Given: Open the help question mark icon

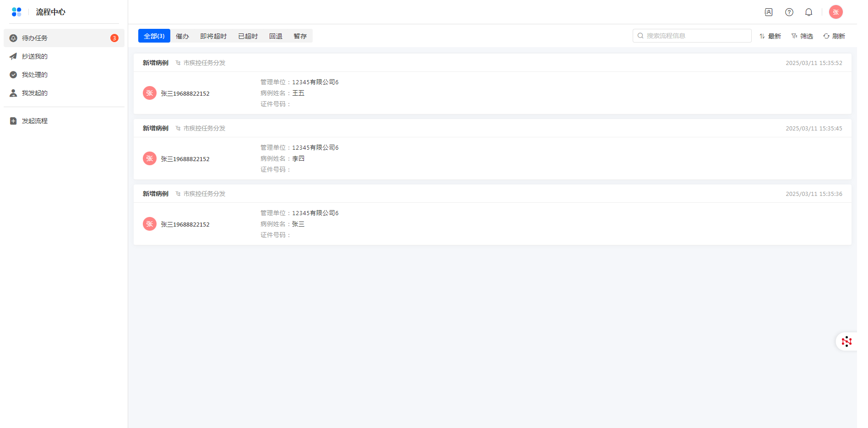Looking at the screenshot, I should coord(789,12).
